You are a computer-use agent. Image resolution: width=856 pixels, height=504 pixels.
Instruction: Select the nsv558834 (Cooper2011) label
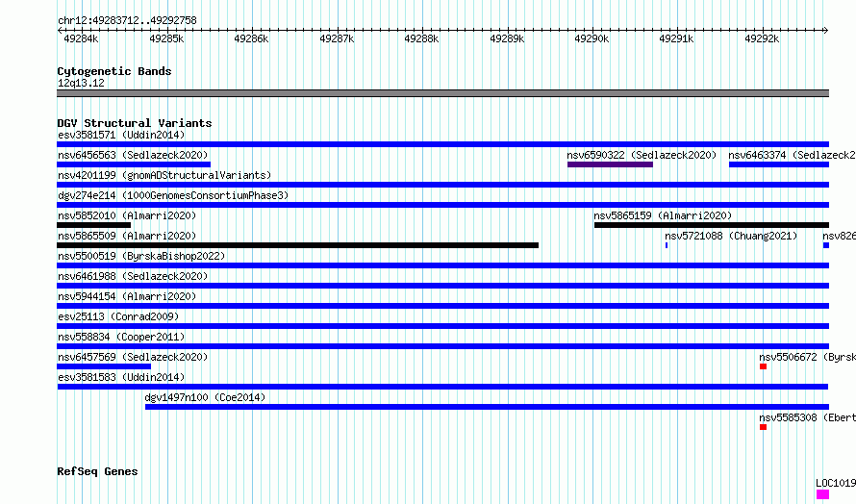coord(121,337)
